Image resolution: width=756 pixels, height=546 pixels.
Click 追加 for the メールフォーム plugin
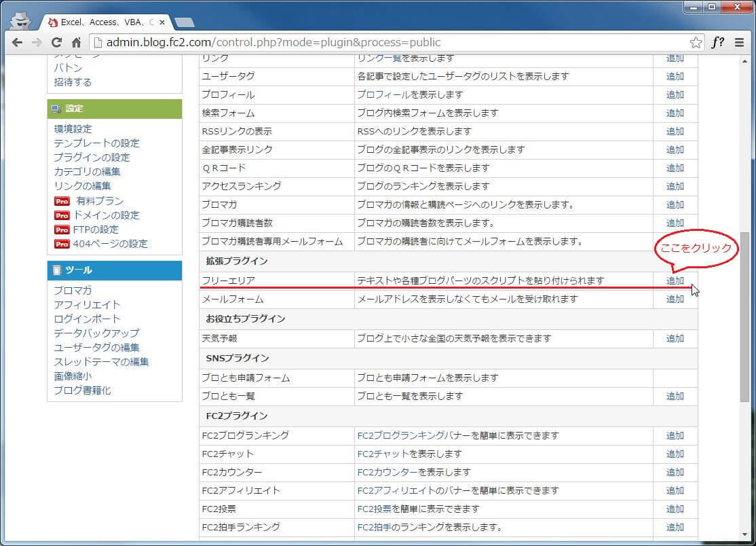coord(675,299)
